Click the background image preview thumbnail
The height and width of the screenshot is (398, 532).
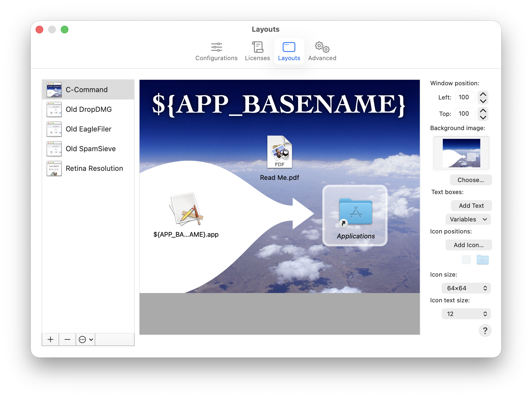461,153
